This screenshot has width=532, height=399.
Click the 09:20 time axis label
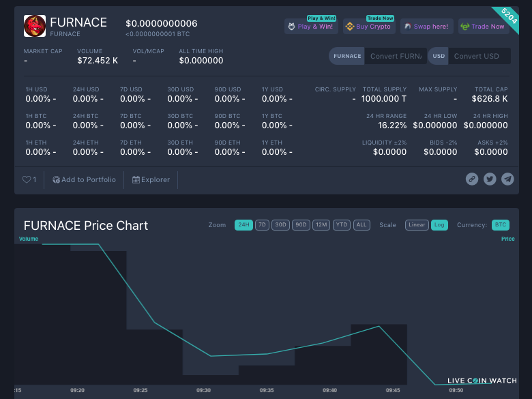pos(77,390)
